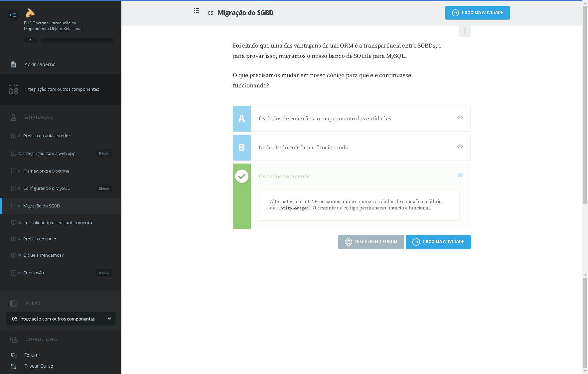Click the Atividades flask icon

pyautogui.click(x=14, y=117)
